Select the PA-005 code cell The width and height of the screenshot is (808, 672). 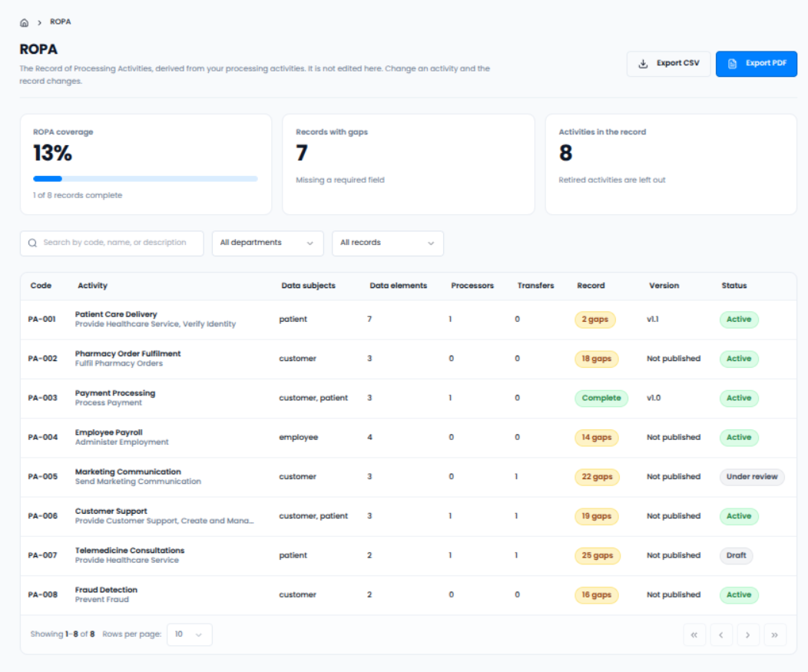click(x=43, y=477)
